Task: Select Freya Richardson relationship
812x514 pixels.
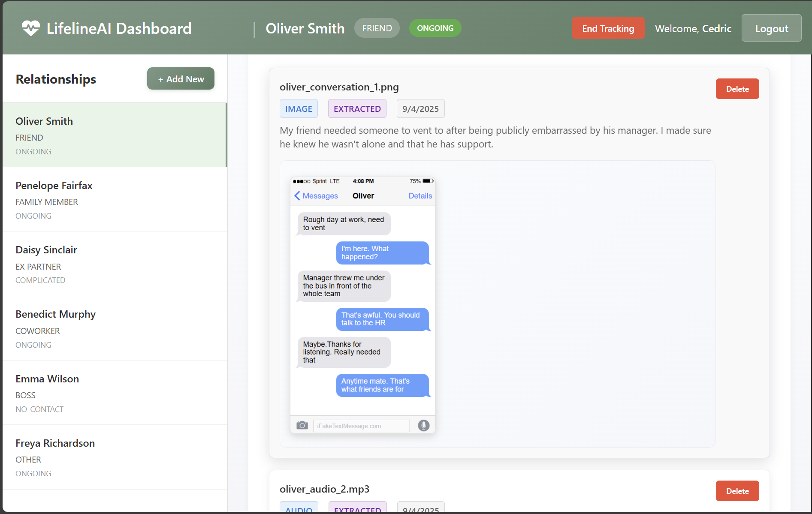Action: click(x=115, y=457)
